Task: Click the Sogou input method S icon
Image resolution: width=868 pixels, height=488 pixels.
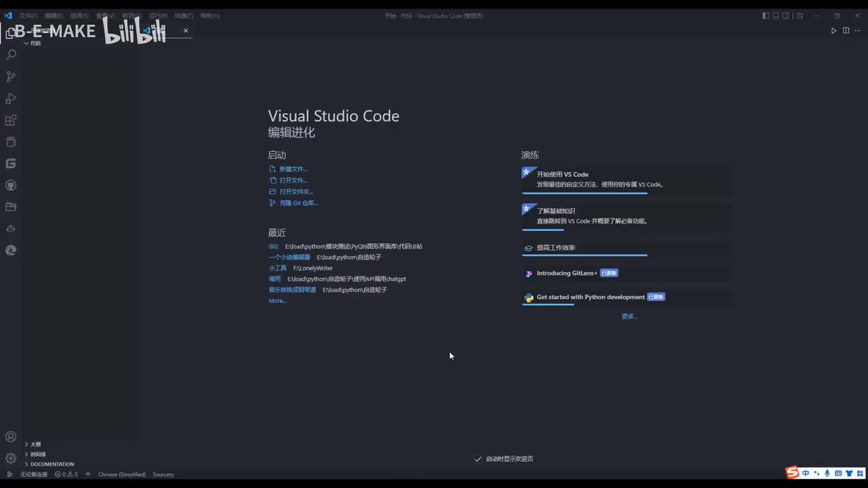Action: tap(792, 472)
